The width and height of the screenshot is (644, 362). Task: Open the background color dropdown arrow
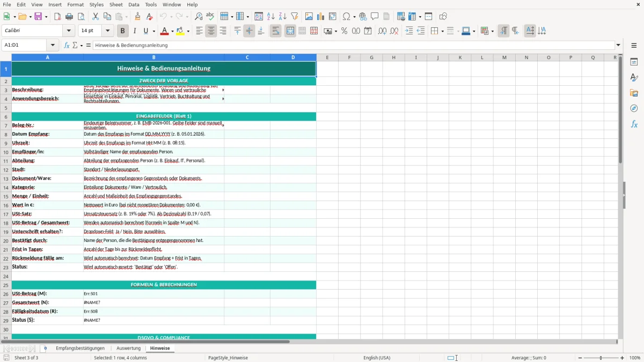click(x=188, y=31)
